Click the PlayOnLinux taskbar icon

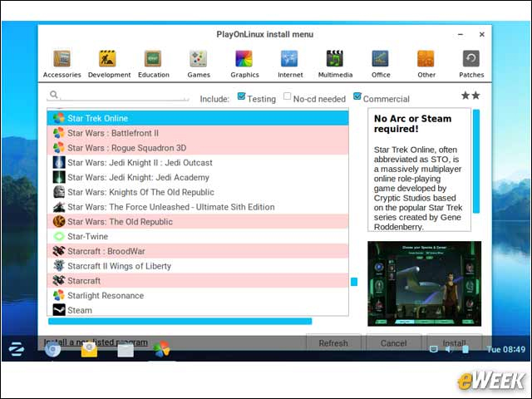[161, 349]
